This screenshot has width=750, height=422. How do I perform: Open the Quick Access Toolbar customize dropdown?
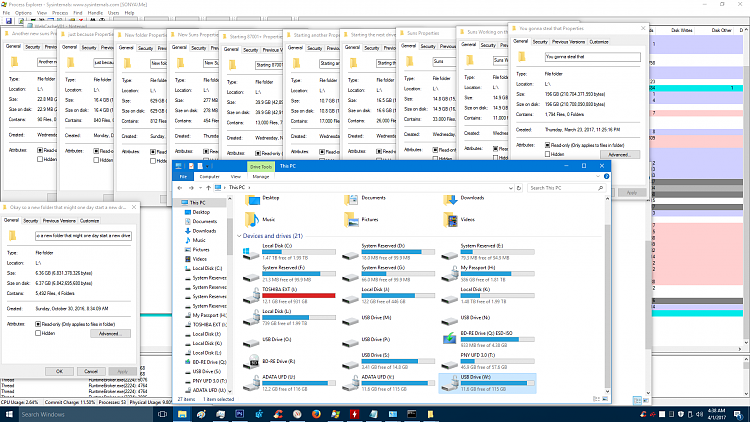pos(207,166)
